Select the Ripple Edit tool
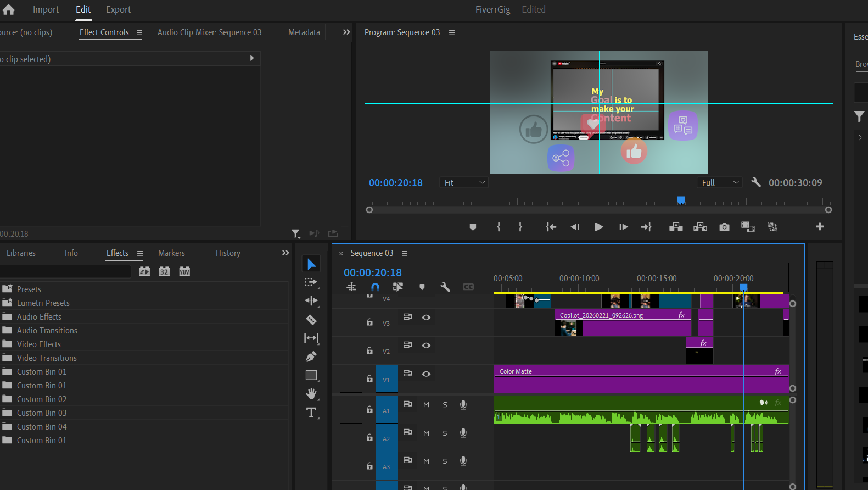The height and width of the screenshot is (490, 868). tap(311, 300)
